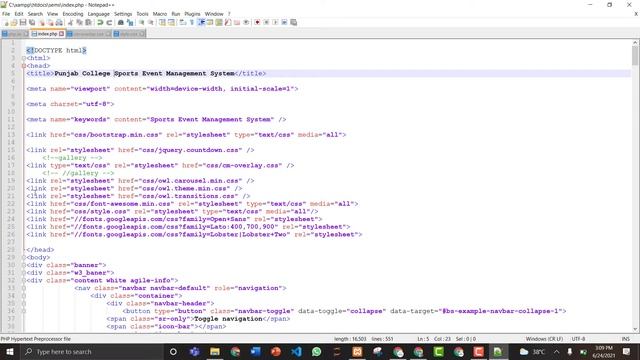This screenshot has width=640, height=360.
Task: Collapse the html tag fold marker
Action: coord(24,58)
